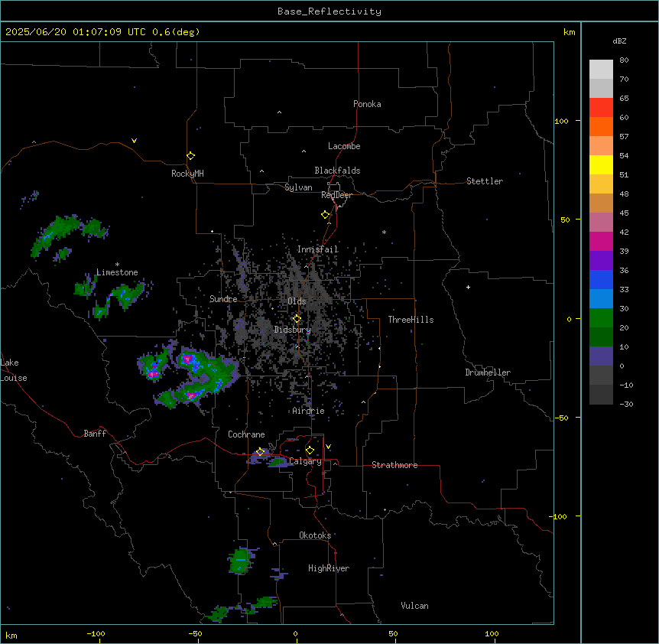Select the magenta 42-39 dBZ color swatch
659x644 pixels.
[x=601, y=241]
